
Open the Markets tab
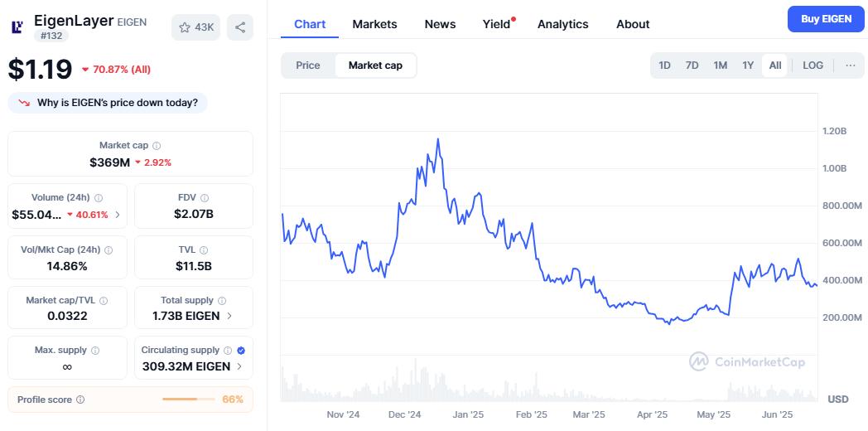click(374, 24)
